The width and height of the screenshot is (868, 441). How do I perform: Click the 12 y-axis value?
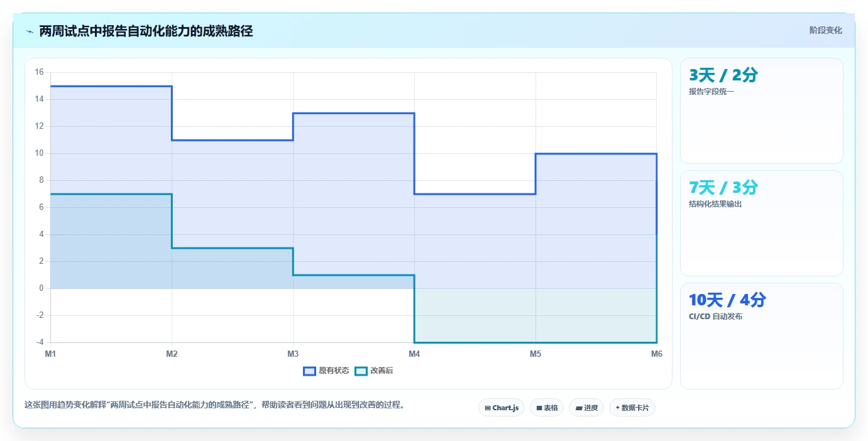click(39, 126)
